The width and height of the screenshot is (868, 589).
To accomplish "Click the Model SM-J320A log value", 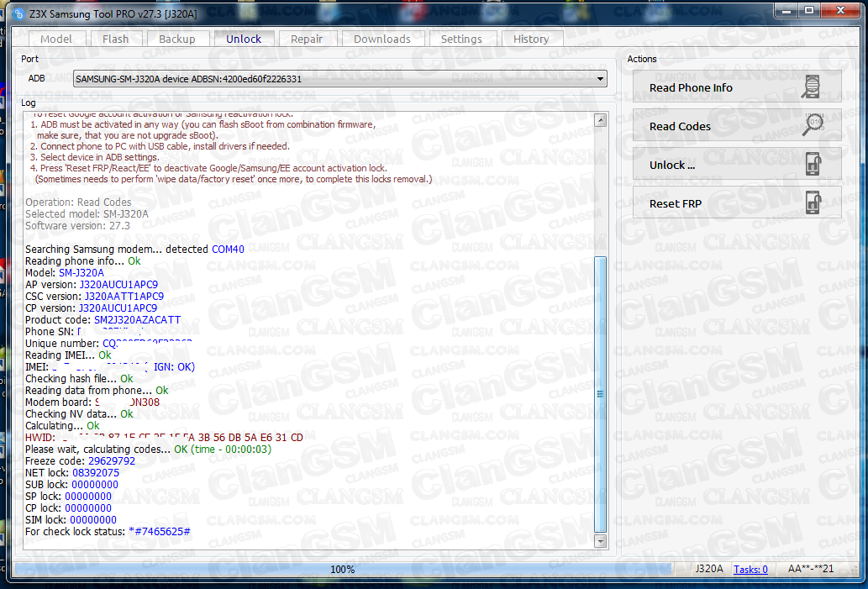I will 81,273.
